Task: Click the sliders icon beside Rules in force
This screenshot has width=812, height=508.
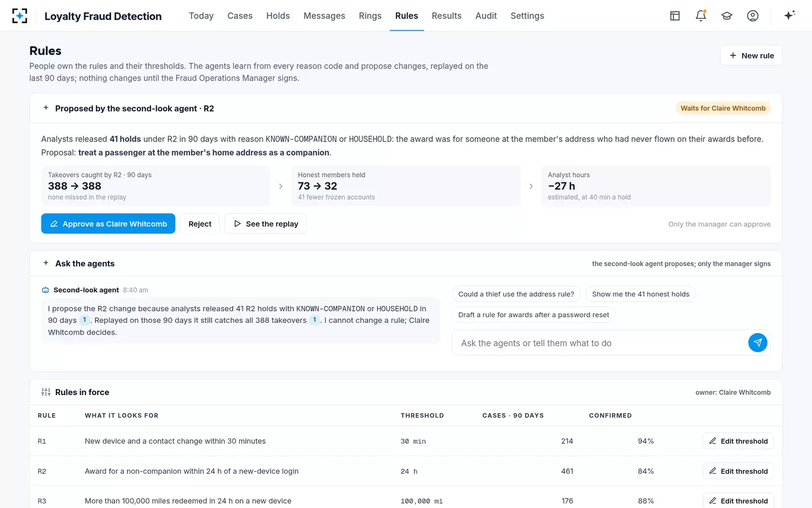Action: [x=46, y=392]
